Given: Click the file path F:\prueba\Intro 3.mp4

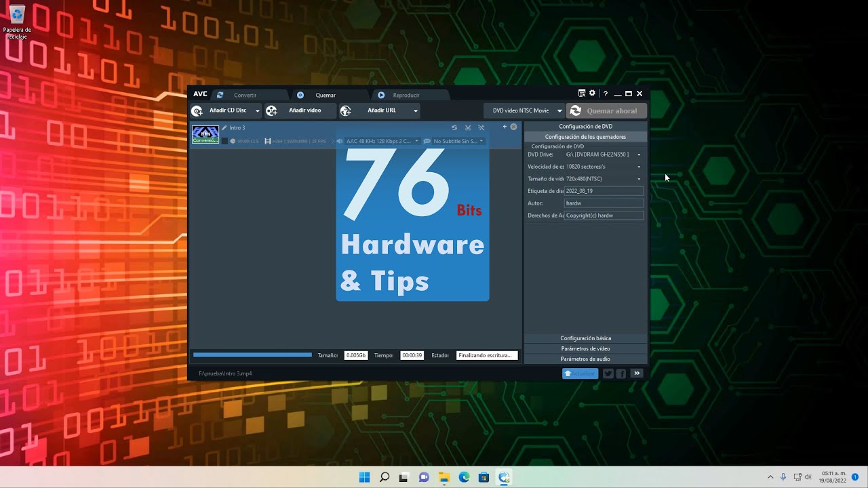Looking at the screenshot, I should click(x=225, y=373).
